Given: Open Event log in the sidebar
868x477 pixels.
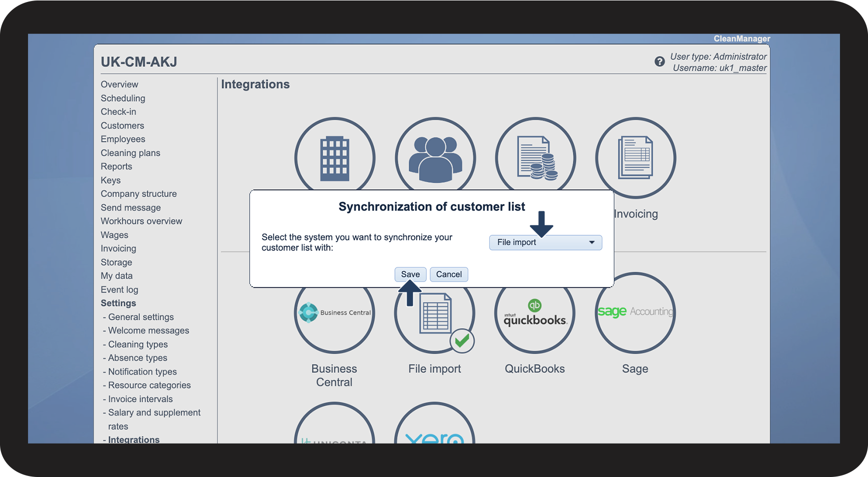Looking at the screenshot, I should (x=119, y=289).
